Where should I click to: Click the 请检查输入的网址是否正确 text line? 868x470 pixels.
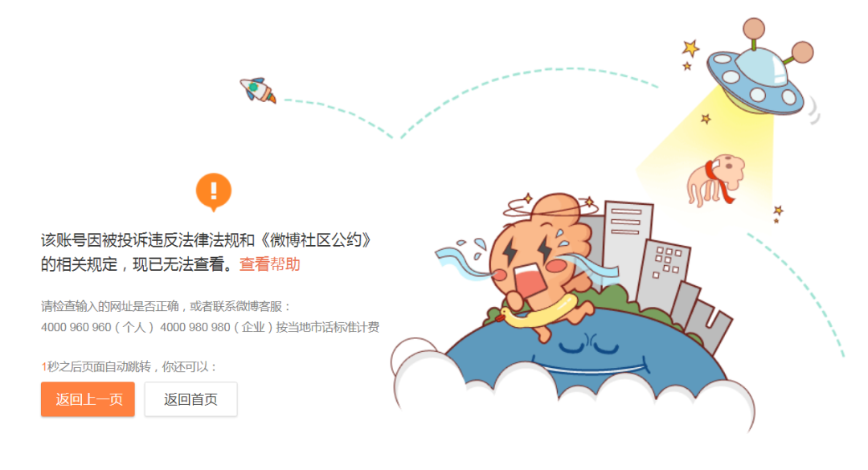pyautogui.click(x=109, y=306)
